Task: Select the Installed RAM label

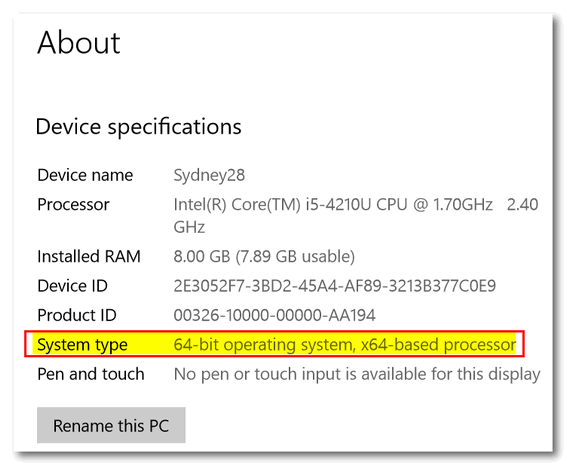Action: 89,257
